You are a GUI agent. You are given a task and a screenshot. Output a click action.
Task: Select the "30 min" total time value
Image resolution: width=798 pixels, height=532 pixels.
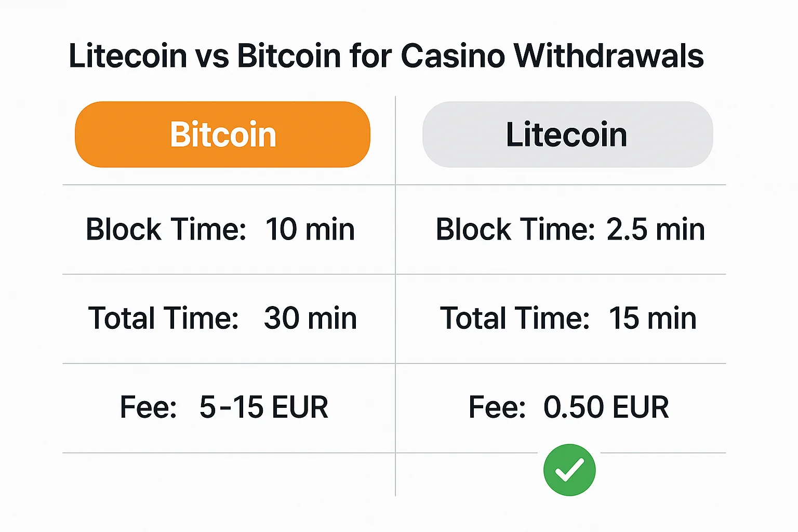pyautogui.click(x=310, y=318)
